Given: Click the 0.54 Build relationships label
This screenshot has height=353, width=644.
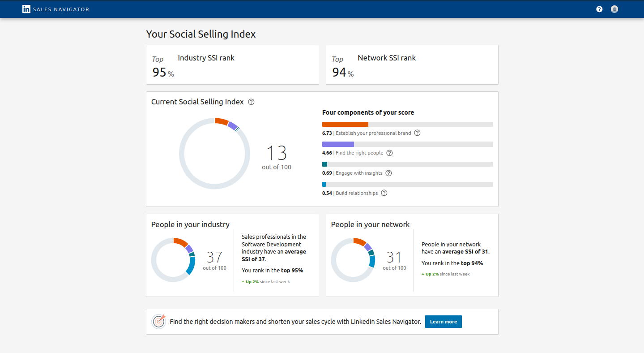Looking at the screenshot, I should [x=350, y=193].
